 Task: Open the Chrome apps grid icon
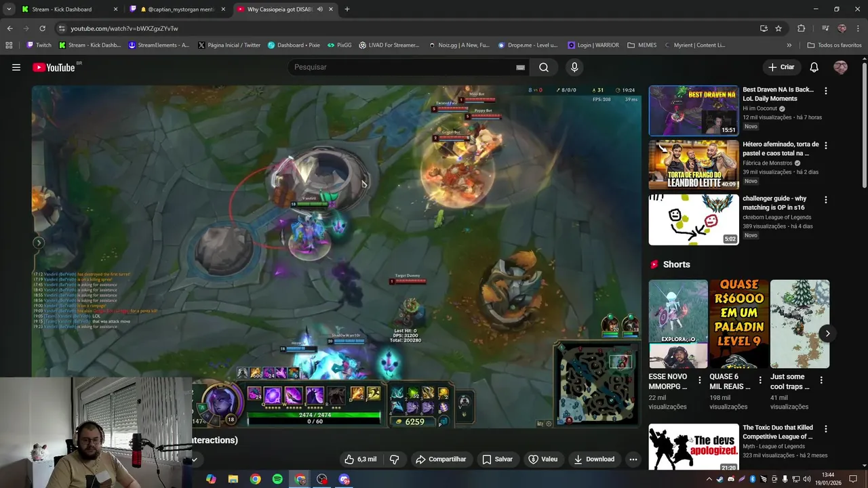tap(9, 45)
